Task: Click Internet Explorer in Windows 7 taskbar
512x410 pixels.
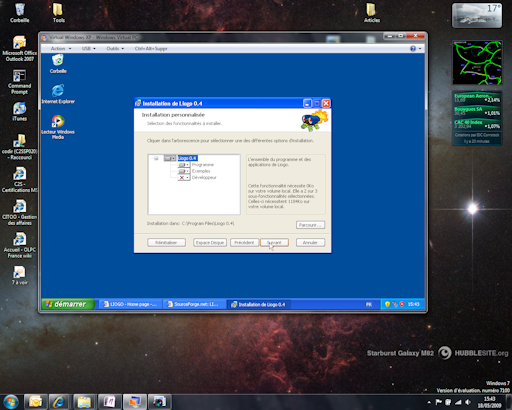Action: coord(59,402)
